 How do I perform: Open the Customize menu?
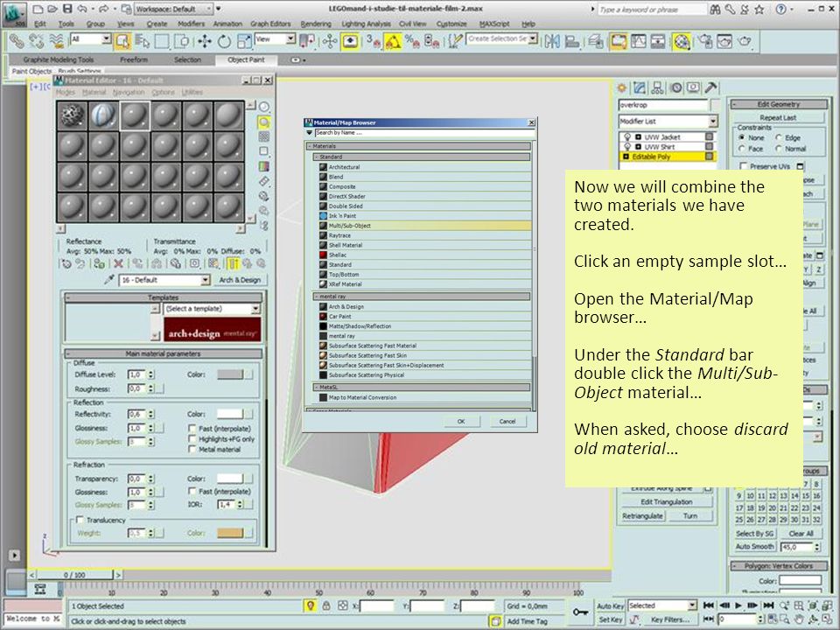coord(451,24)
